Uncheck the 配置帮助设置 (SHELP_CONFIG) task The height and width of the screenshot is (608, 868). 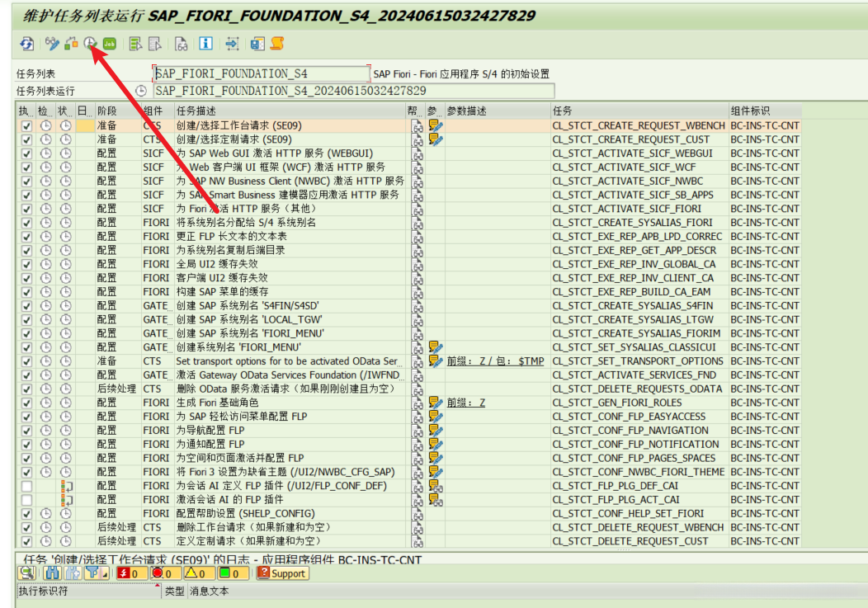[x=26, y=514]
